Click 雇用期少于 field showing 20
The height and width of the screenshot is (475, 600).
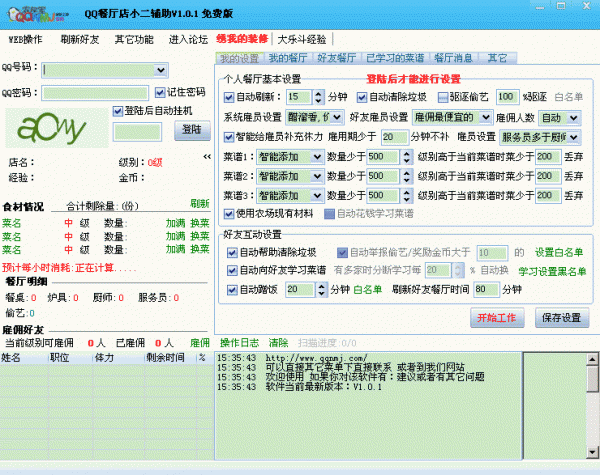395,137
